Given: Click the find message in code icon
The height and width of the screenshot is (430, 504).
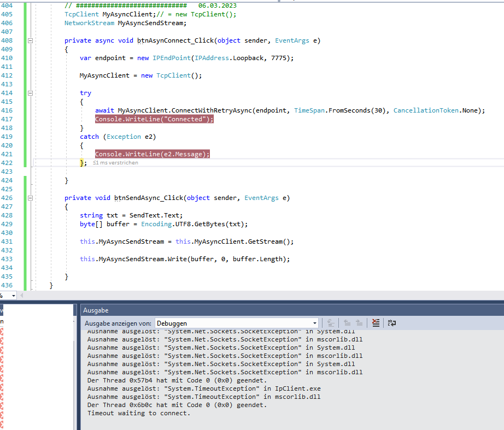Looking at the screenshot, I should (x=330, y=323).
